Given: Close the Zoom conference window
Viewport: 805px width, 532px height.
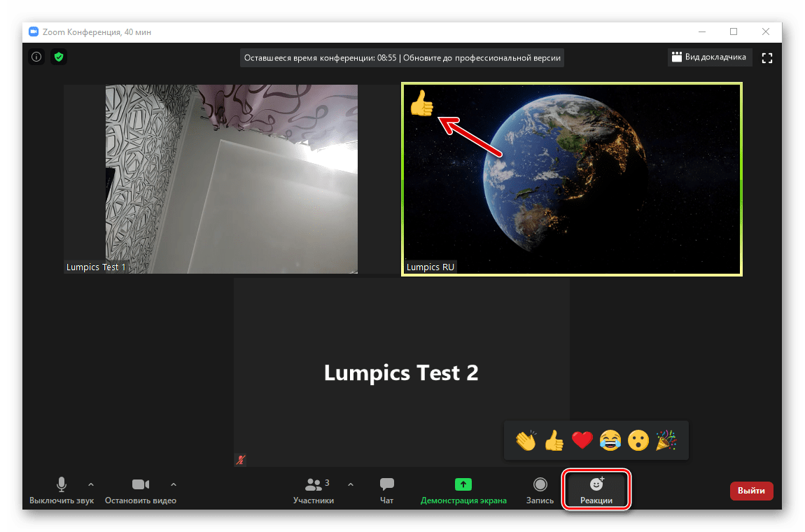Looking at the screenshot, I should pyautogui.click(x=766, y=31).
